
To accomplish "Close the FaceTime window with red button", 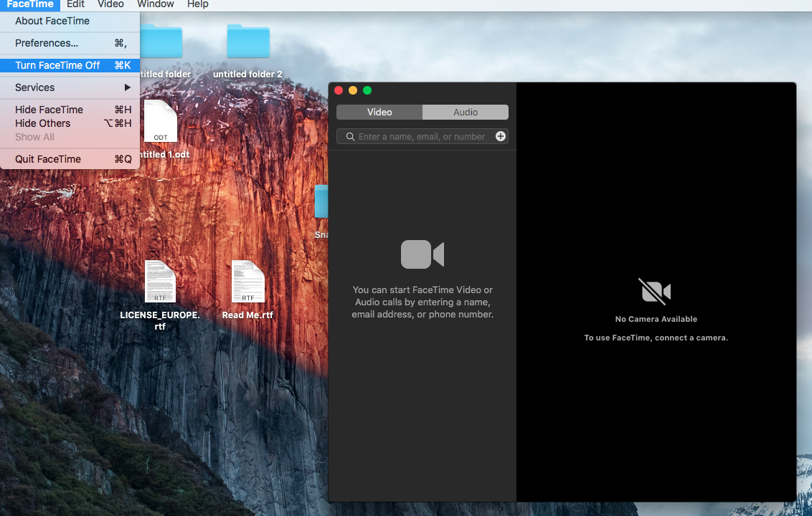I will click(x=339, y=90).
